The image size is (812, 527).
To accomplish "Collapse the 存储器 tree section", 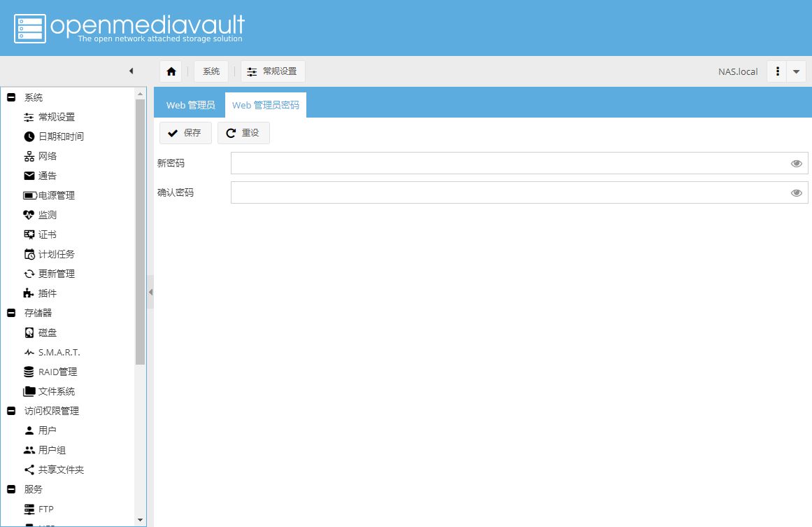I will tap(11, 312).
